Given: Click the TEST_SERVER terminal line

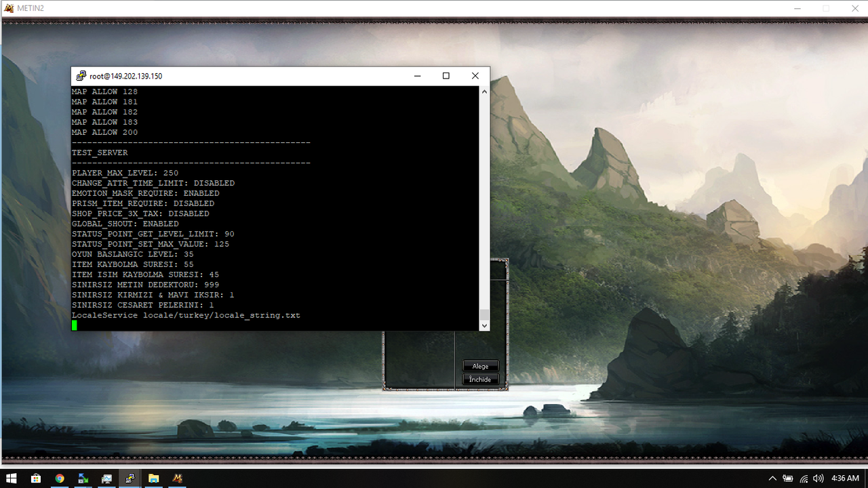Looking at the screenshot, I should pos(100,152).
